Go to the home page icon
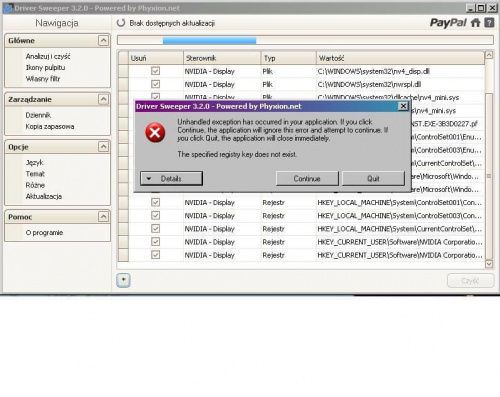 tap(475, 23)
